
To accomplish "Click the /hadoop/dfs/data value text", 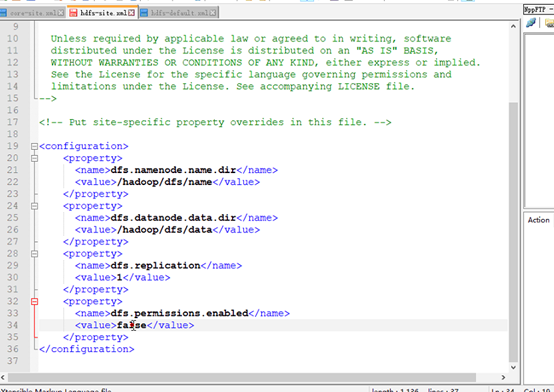I will pyautogui.click(x=164, y=230).
